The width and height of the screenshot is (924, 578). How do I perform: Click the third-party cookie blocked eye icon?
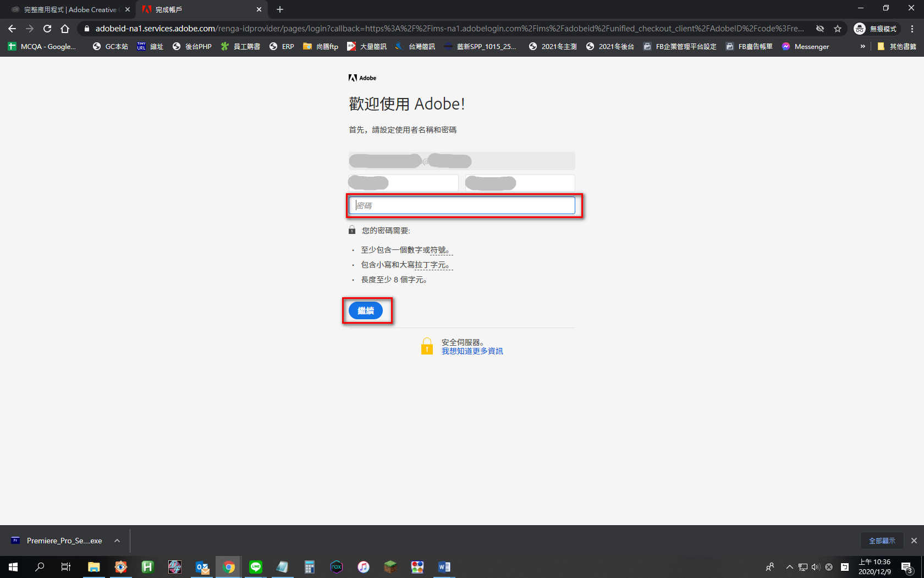820,29
